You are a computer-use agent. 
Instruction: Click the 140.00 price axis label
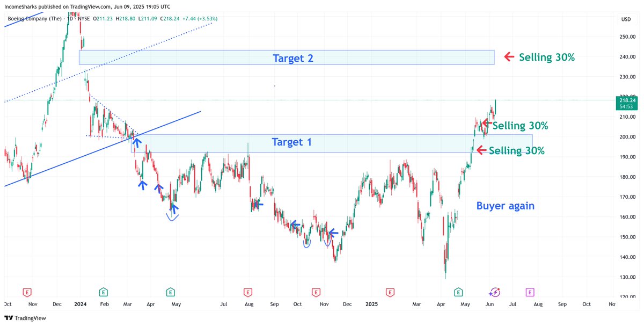click(628, 257)
